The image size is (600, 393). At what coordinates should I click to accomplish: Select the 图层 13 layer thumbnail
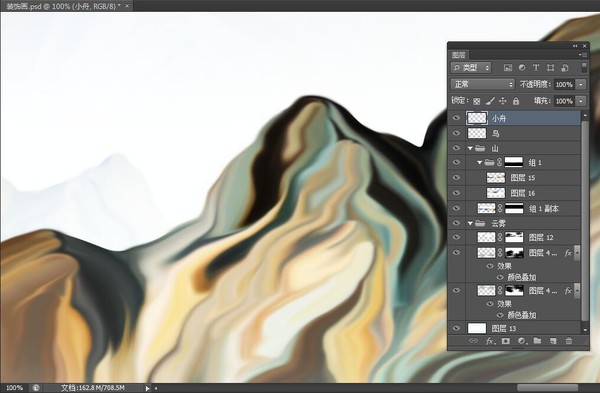point(477,328)
